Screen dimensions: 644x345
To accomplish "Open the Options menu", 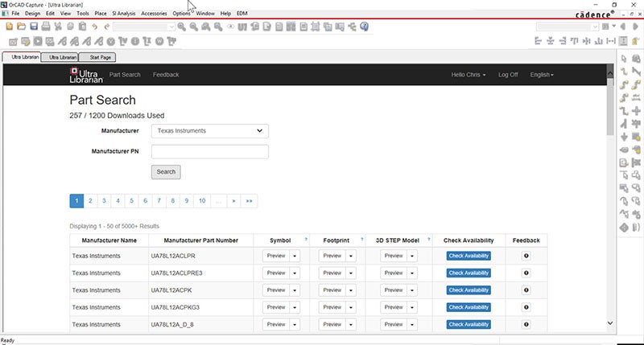I will pos(181,14).
